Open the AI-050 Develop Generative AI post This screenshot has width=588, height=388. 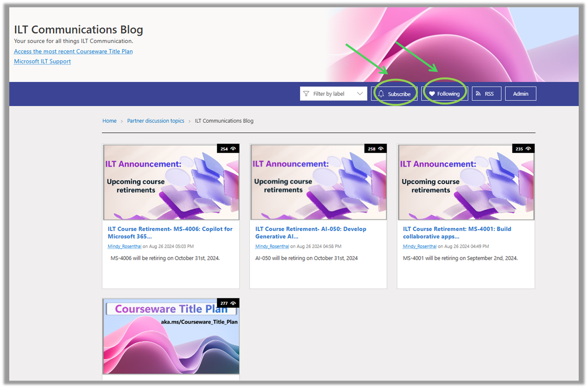(311, 232)
